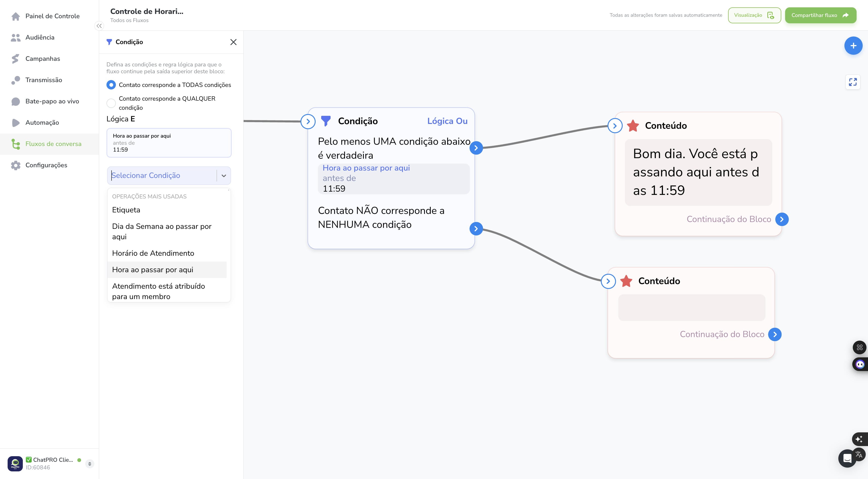This screenshot has width=868, height=479.
Task: Click output connector for NENHUMA condição
Action: tap(476, 229)
